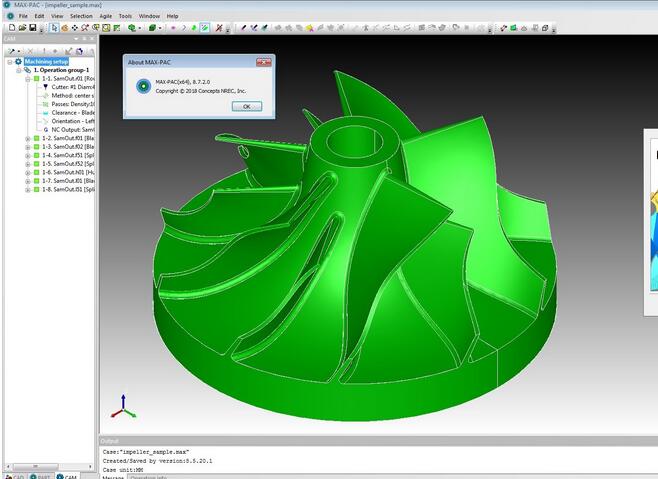
Task: Click the green view orientation cube icon
Action: 132,28
